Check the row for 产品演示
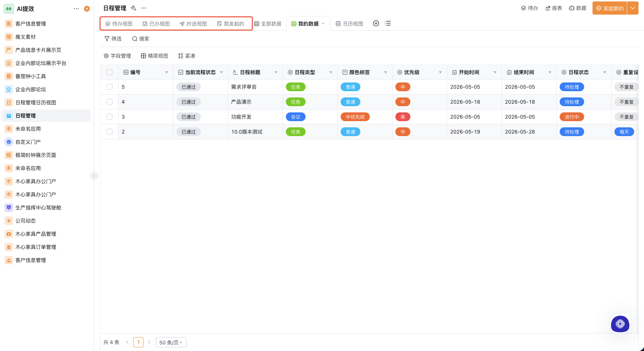 tap(110, 102)
